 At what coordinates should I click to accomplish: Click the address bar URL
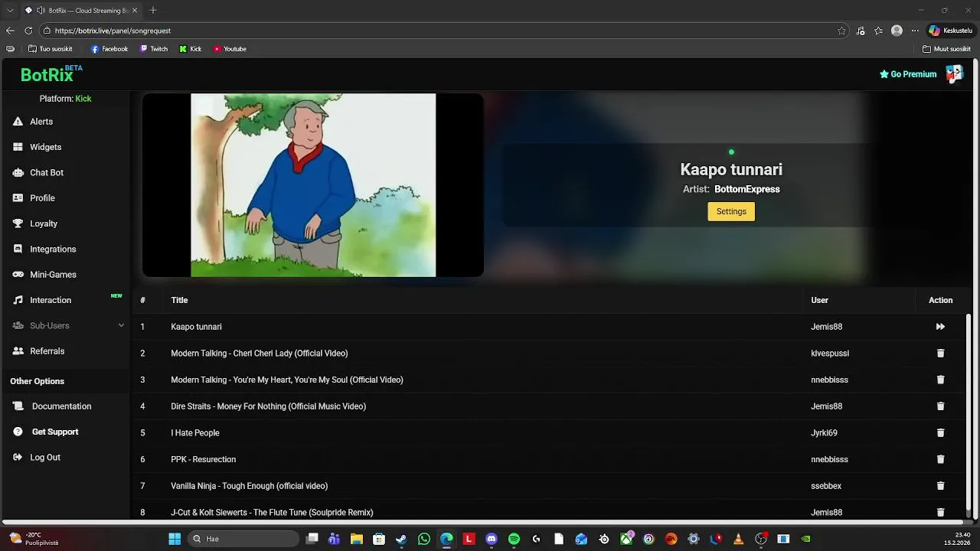click(x=113, y=31)
